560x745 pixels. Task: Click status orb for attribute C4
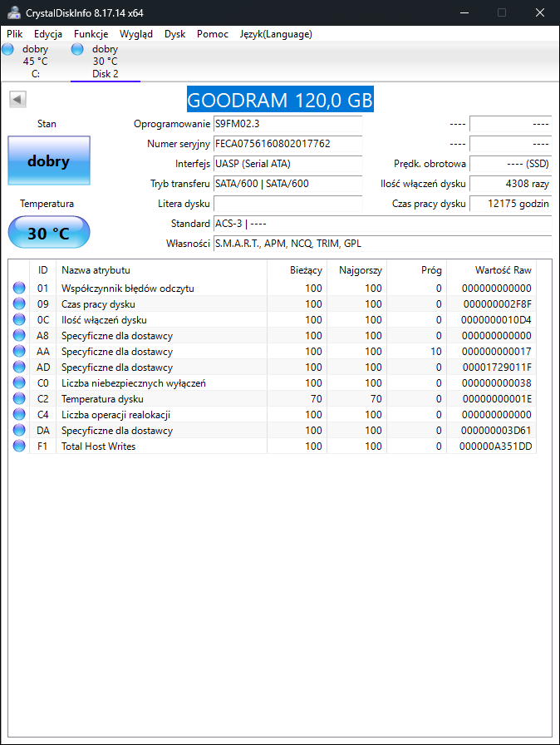coord(19,414)
